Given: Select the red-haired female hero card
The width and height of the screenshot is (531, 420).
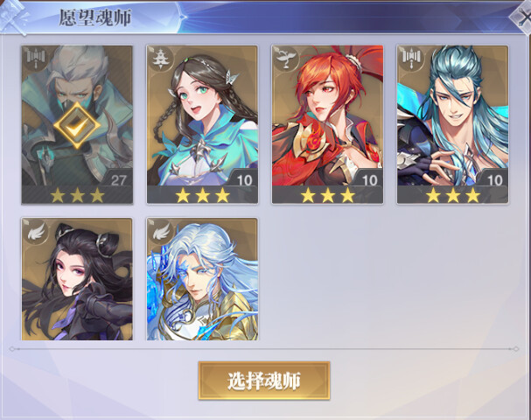Looking at the screenshot, I should coord(327,124).
